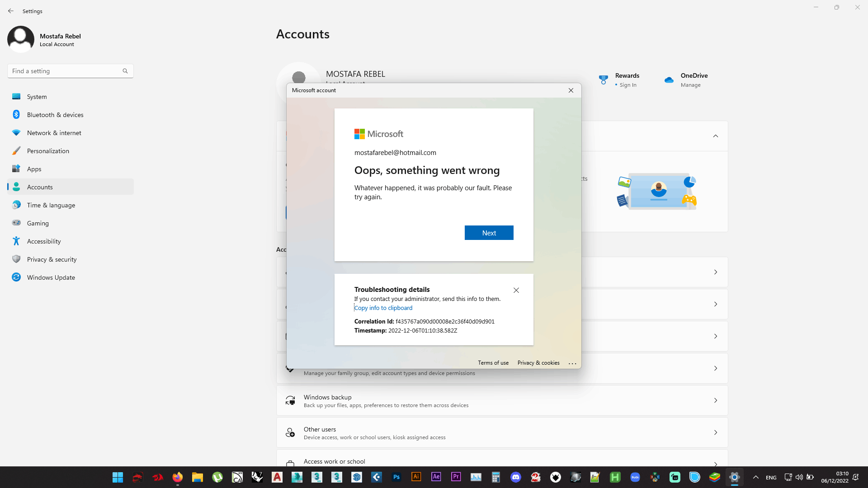
Task: Click Copy info to clipboard link
Action: point(383,308)
